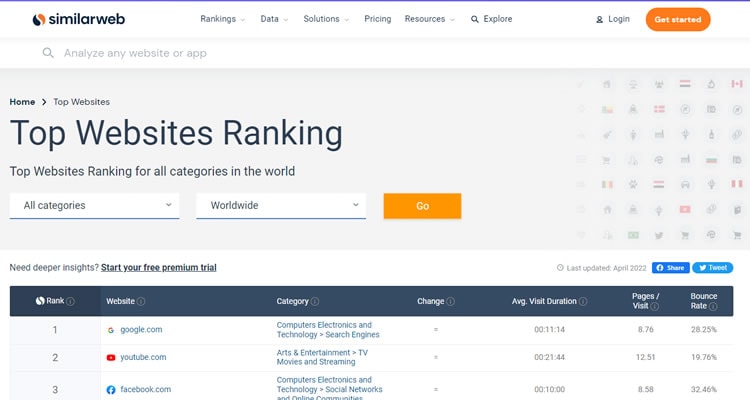The width and height of the screenshot is (750, 400).
Task: Click the Tweet button
Action: (x=713, y=267)
